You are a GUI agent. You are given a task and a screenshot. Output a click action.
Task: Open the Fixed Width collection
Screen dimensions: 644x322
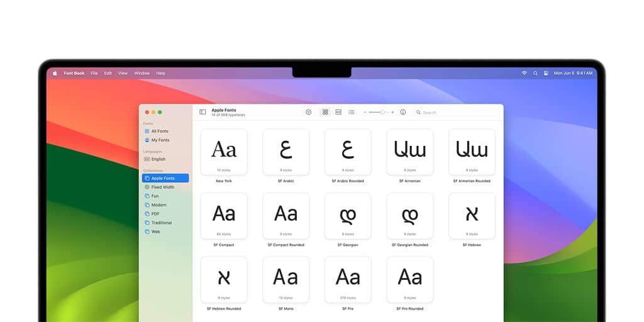click(x=165, y=187)
